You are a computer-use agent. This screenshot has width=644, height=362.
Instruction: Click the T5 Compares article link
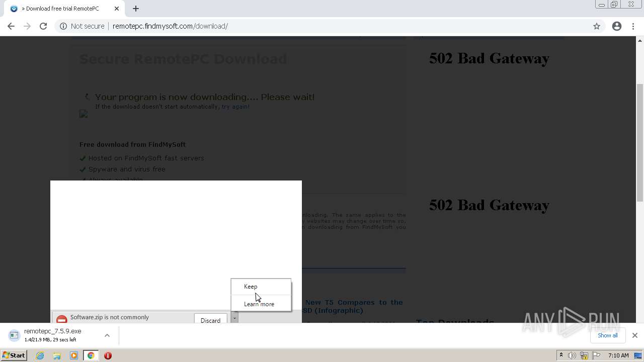(x=354, y=306)
